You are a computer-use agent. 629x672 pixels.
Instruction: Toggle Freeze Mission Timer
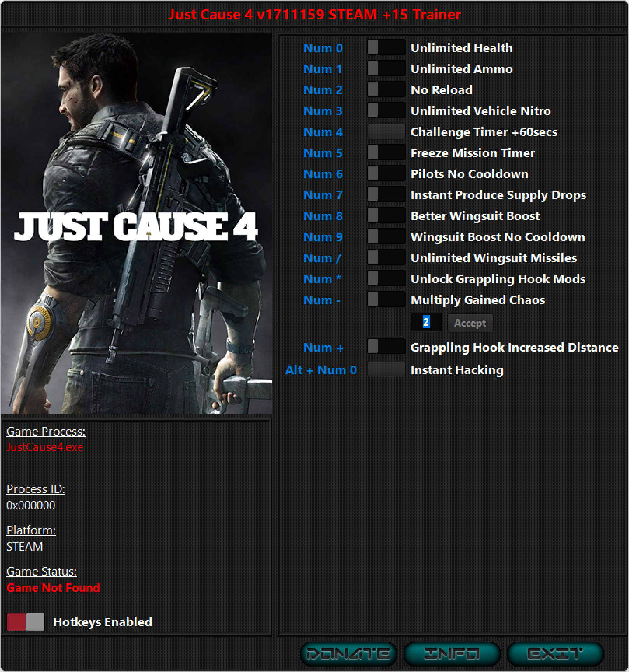386,153
